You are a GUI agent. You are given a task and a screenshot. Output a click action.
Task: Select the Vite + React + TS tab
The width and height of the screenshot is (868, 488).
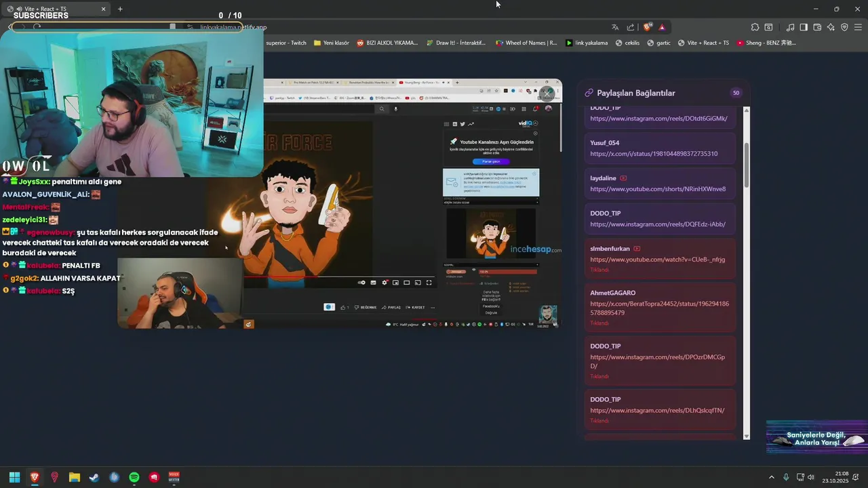[x=57, y=9]
